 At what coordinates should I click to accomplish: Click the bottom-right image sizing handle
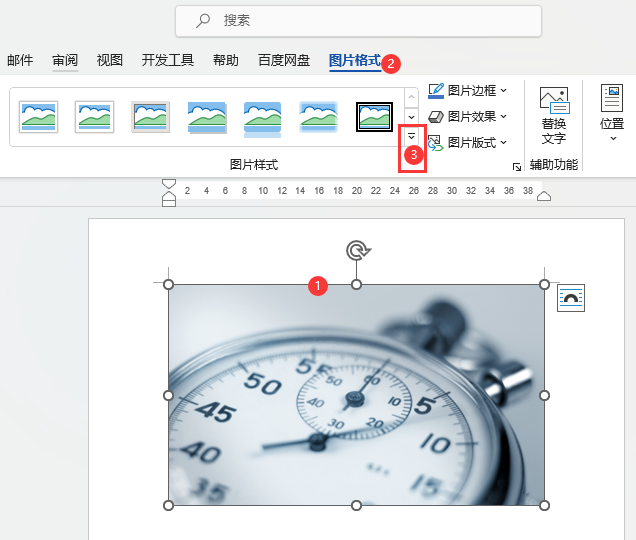point(544,506)
